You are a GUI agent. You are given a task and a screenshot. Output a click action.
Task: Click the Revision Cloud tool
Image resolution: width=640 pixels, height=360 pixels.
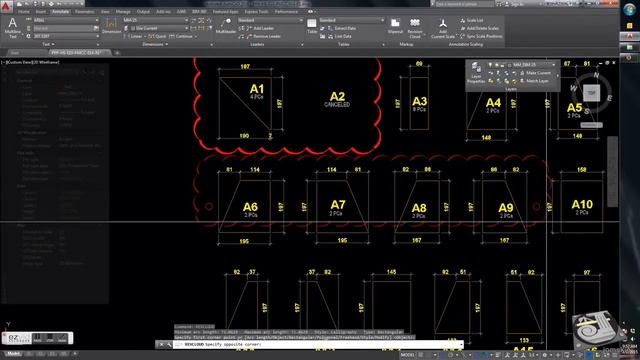[415, 27]
